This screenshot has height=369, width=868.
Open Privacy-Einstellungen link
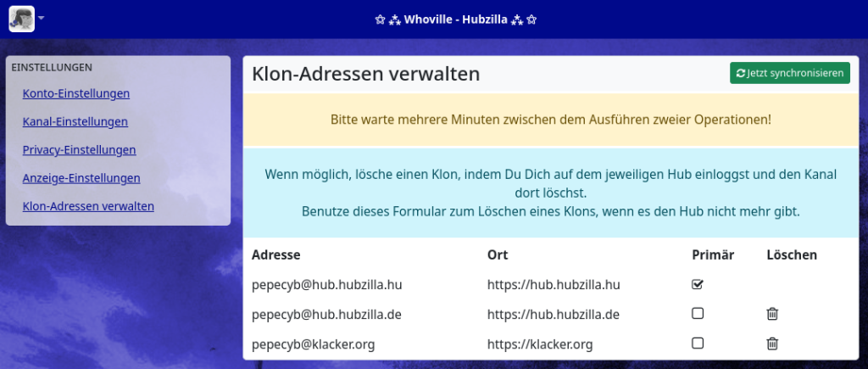[79, 149]
